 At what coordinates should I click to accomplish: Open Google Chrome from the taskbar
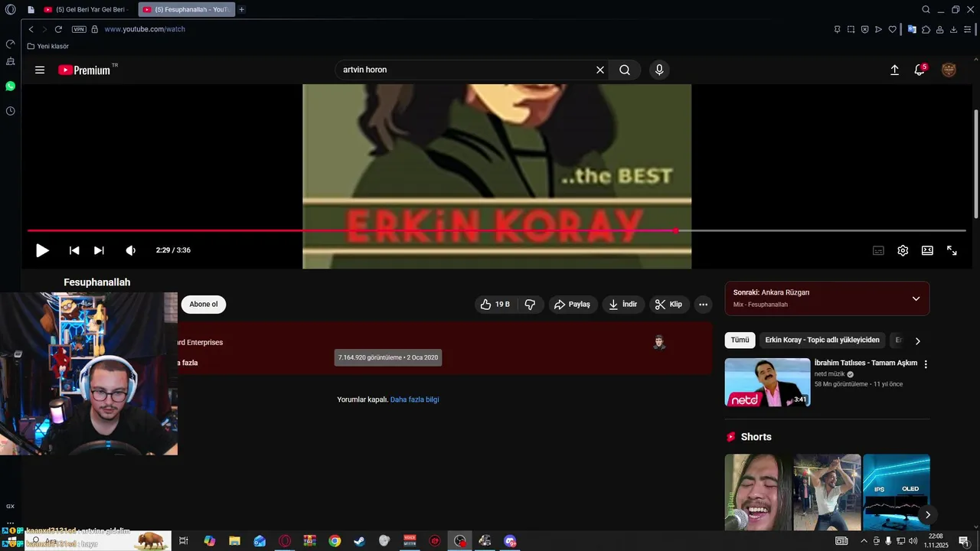click(x=335, y=541)
